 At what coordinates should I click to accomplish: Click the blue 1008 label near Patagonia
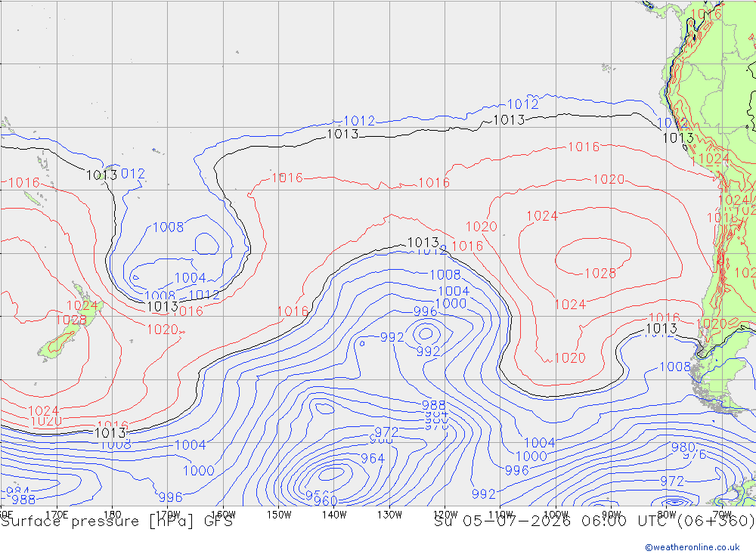tap(675, 367)
